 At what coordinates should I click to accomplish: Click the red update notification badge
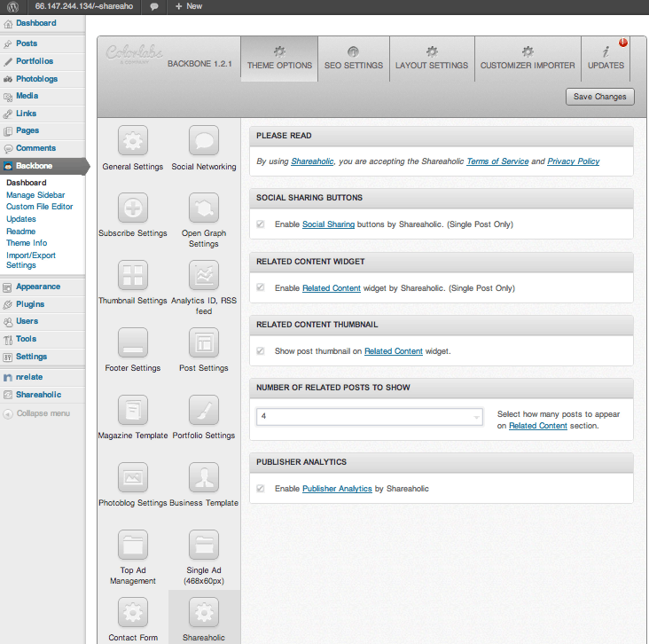pyautogui.click(x=623, y=43)
